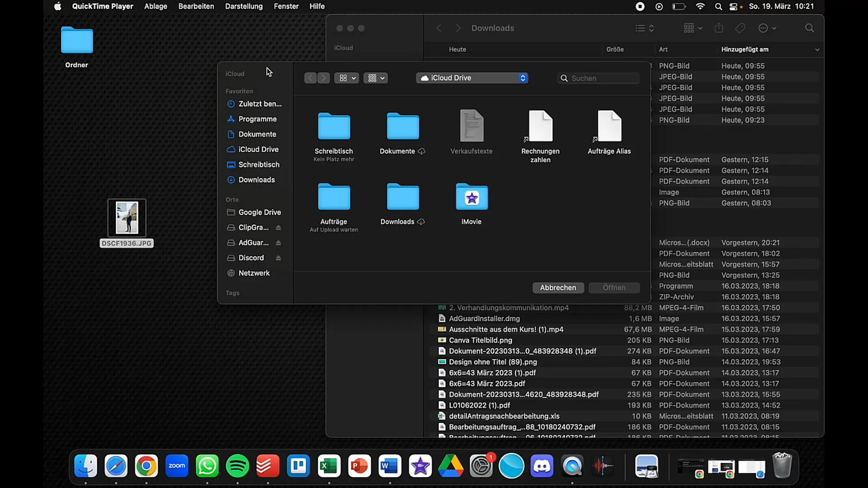The image size is (868, 488).
Task: Expand the Tags section in sidebar
Action: pyautogui.click(x=232, y=292)
